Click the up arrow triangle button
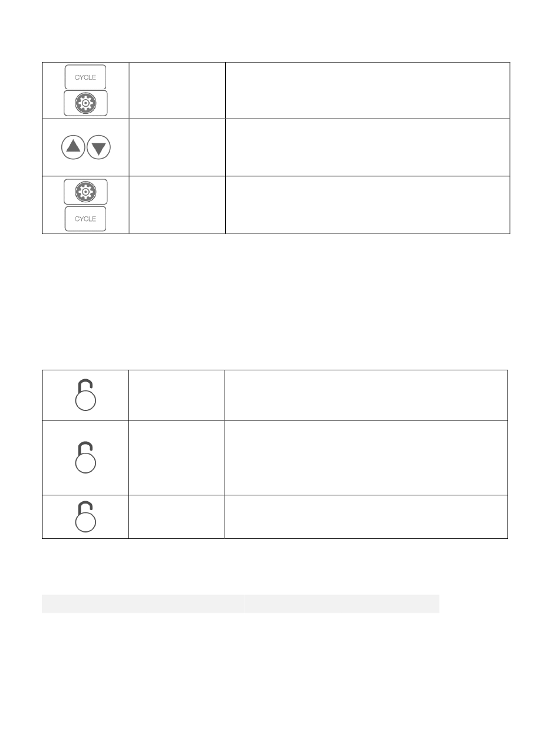The image size is (560, 743). (73, 147)
